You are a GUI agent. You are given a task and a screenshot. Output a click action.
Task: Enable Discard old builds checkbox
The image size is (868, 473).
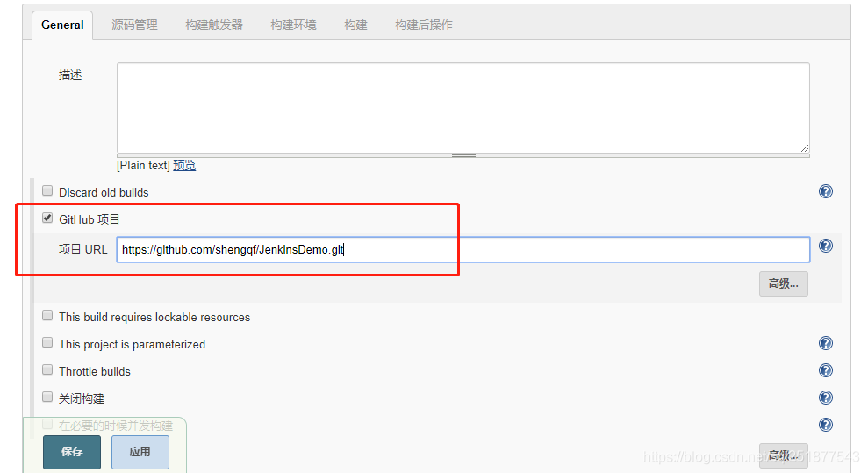point(47,190)
